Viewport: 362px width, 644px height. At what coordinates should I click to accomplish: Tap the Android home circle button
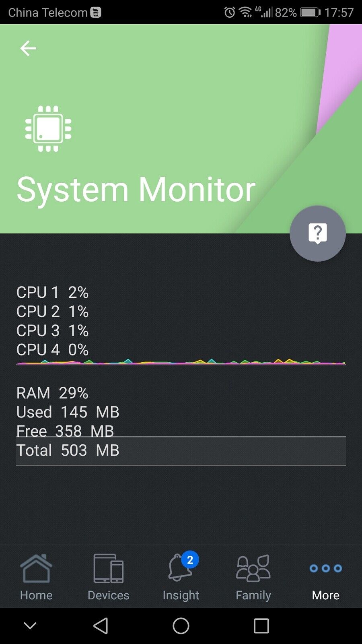[x=181, y=626]
